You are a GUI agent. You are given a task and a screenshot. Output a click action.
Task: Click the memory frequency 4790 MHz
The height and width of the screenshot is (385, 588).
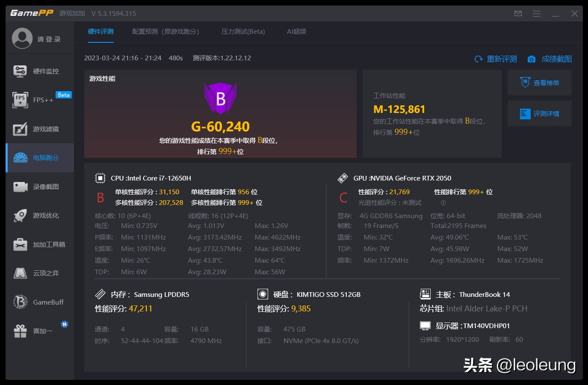(206, 341)
